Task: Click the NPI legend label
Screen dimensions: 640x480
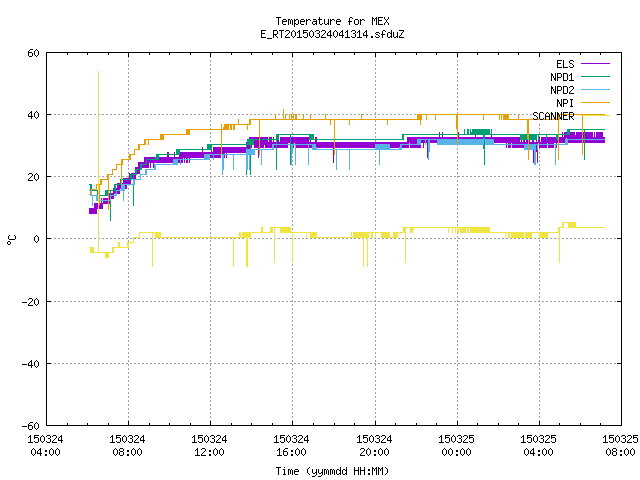Action: 565,103
